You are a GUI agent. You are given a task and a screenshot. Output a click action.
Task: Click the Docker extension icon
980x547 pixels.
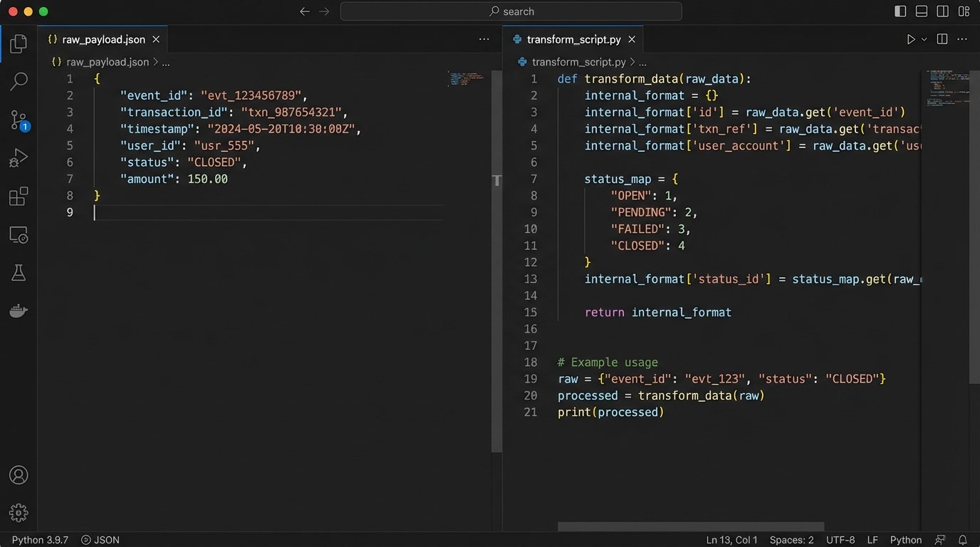tap(19, 310)
